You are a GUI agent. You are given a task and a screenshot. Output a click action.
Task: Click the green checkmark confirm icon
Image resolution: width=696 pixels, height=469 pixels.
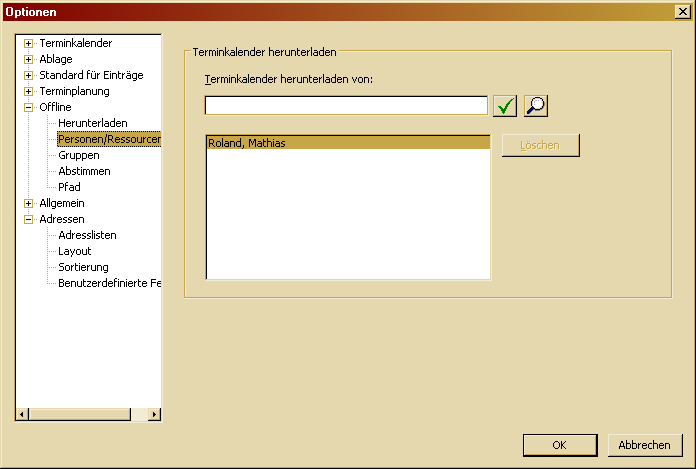tap(504, 106)
